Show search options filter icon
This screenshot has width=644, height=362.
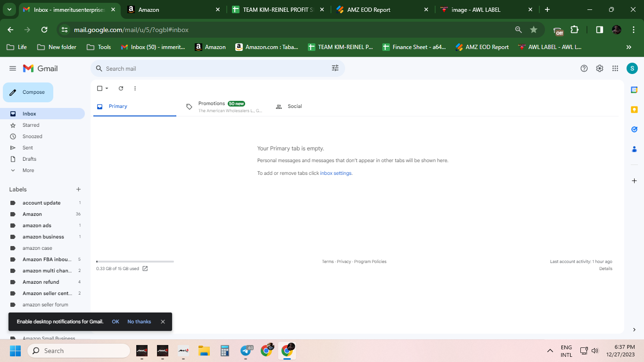click(335, 68)
